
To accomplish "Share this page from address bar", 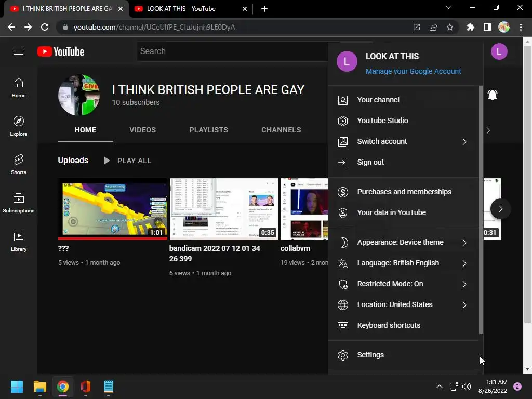I will (x=433, y=27).
